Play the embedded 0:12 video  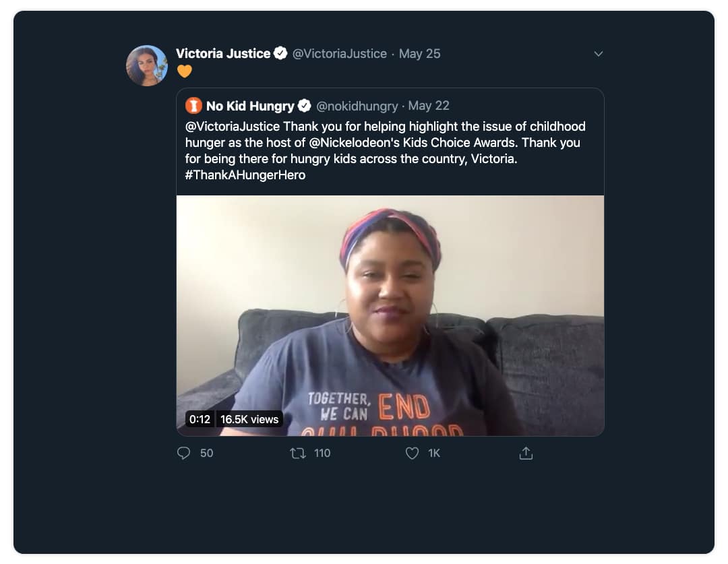(x=390, y=315)
